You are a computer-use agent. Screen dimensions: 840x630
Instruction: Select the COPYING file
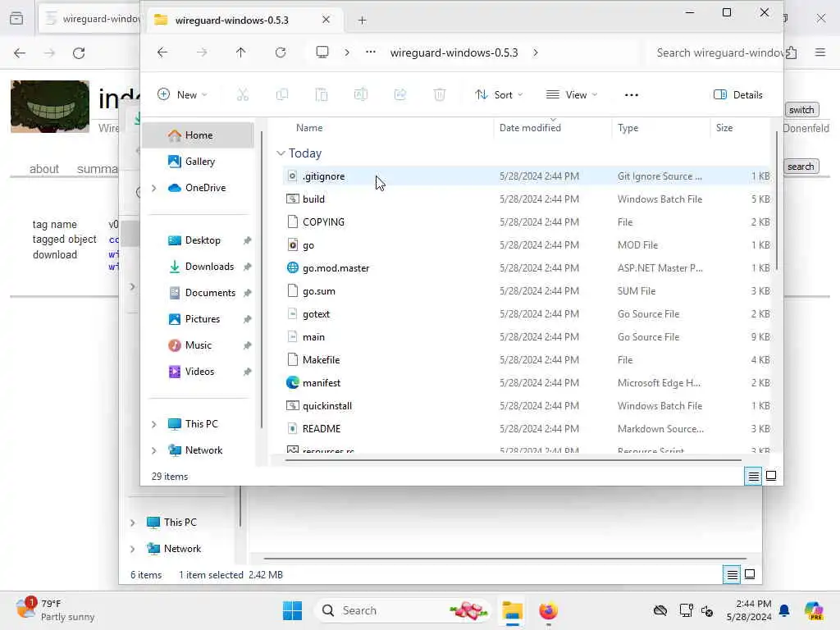(x=527, y=221)
